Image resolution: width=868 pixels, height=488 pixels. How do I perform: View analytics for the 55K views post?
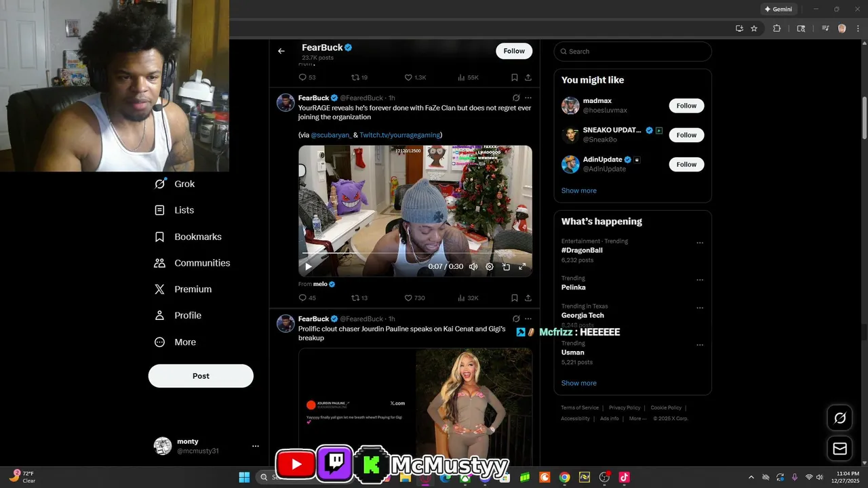pos(469,77)
